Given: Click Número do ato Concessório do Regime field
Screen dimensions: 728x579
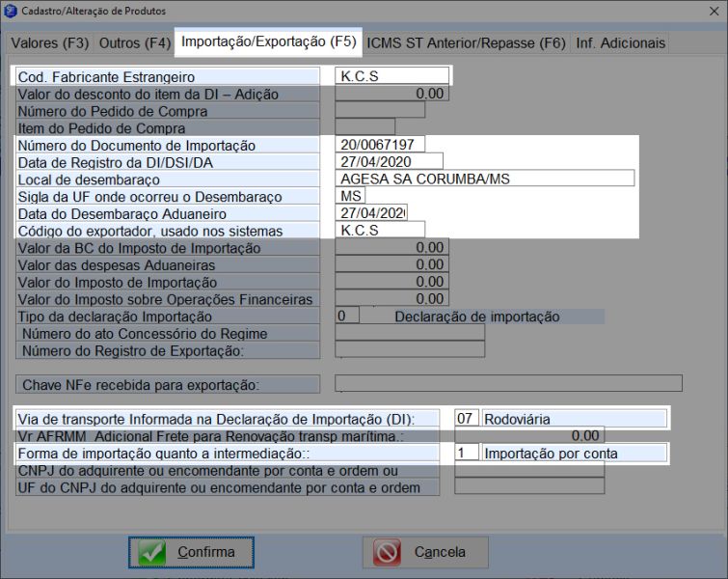Looking at the screenshot, I should click(x=410, y=333).
